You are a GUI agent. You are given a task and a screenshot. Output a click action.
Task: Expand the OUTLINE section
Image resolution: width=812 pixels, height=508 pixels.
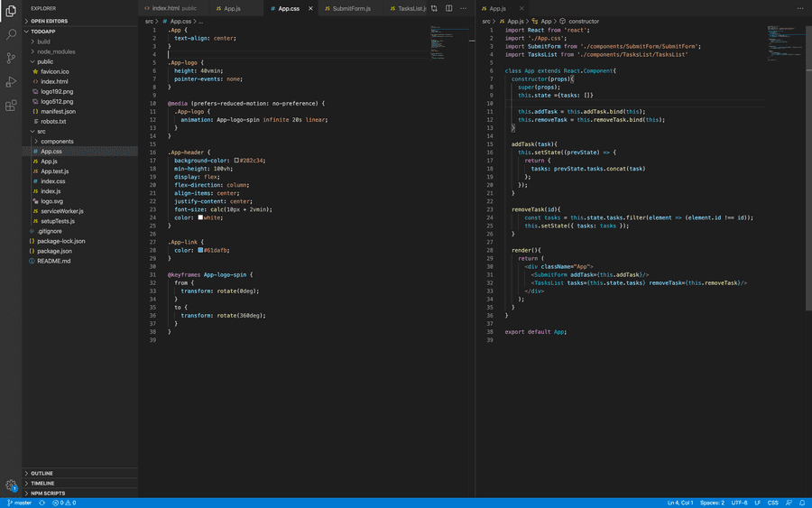tap(42, 473)
